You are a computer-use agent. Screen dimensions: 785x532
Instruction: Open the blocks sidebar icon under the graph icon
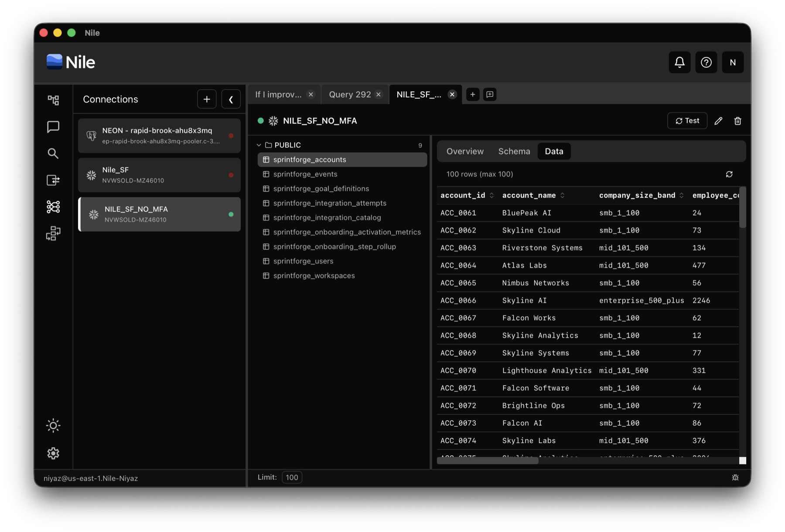coord(53,233)
